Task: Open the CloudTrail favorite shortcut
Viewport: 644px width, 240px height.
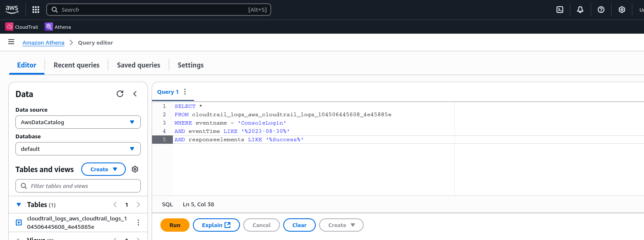Action: click(22, 27)
